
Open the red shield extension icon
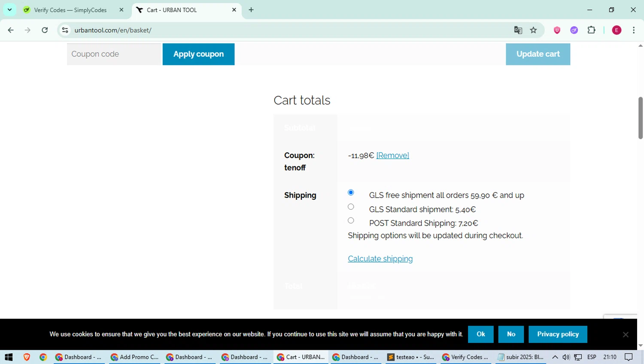coord(557,30)
